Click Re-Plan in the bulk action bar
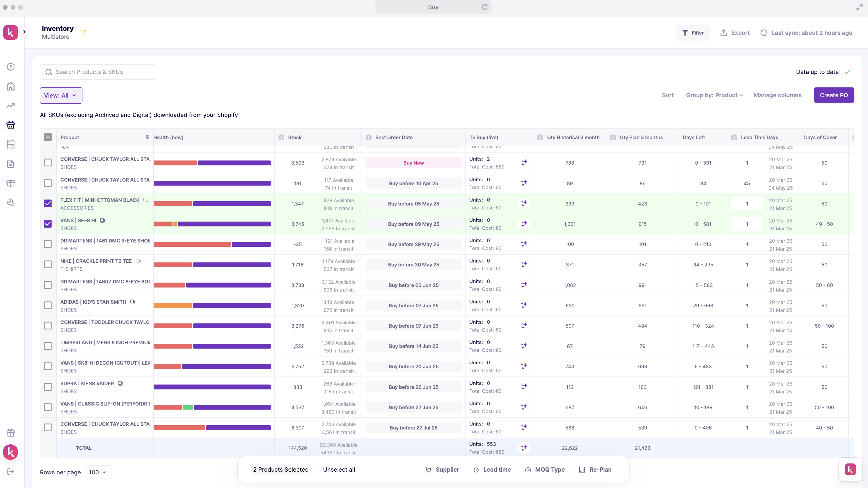The height and width of the screenshot is (488, 868). click(x=595, y=470)
